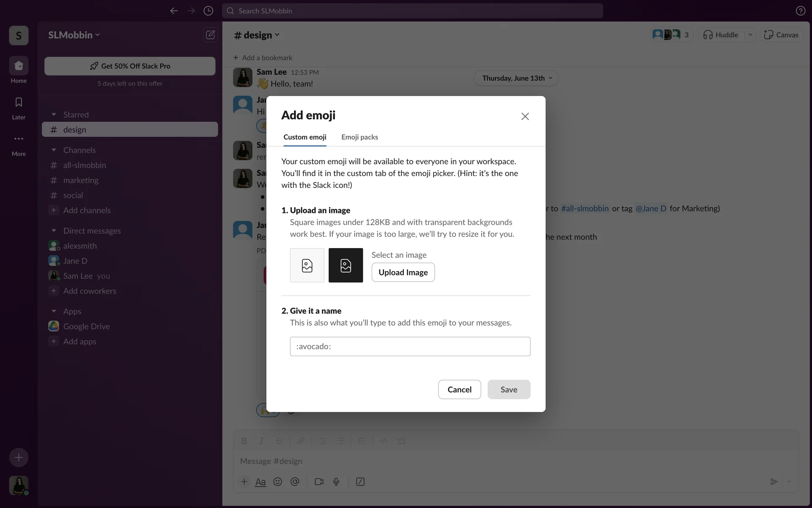Collapse the Channels section in sidebar
The width and height of the screenshot is (812, 508).
[x=54, y=150]
